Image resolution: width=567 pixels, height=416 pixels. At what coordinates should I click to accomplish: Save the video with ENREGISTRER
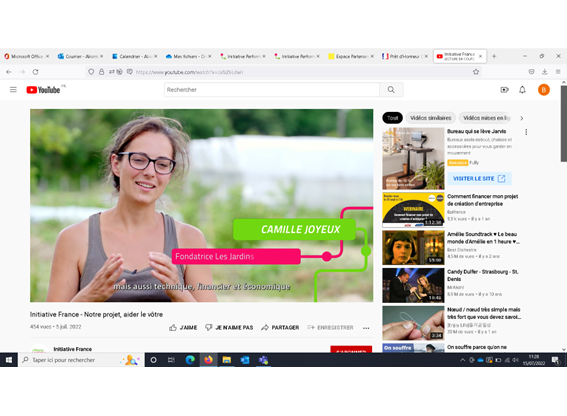330,328
